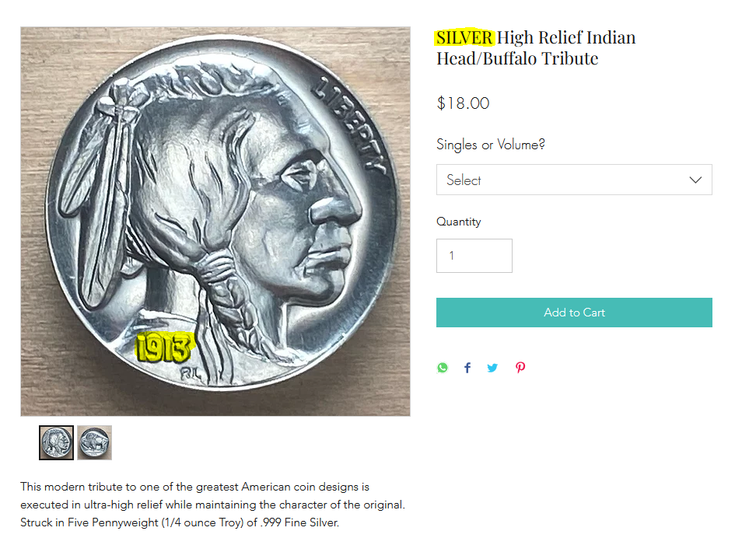Image resolution: width=756 pixels, height=538 pixels.
Task: Click the $18.00 price
Action: point(463,103)
